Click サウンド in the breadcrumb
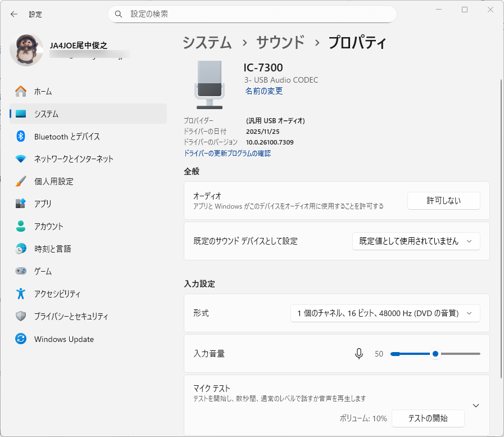The width and height of the screenshot is (504, 437). point(280,43)
